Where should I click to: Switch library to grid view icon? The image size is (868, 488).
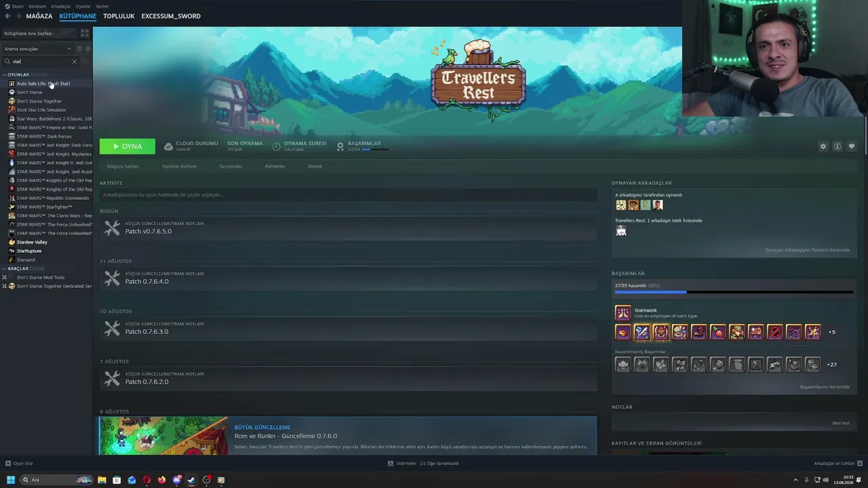click(x=85, y=33)
